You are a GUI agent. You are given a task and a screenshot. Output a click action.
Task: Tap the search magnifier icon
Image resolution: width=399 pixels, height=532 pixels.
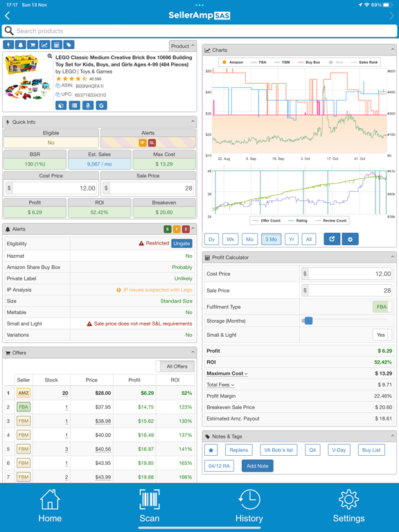tap(9, 31)
